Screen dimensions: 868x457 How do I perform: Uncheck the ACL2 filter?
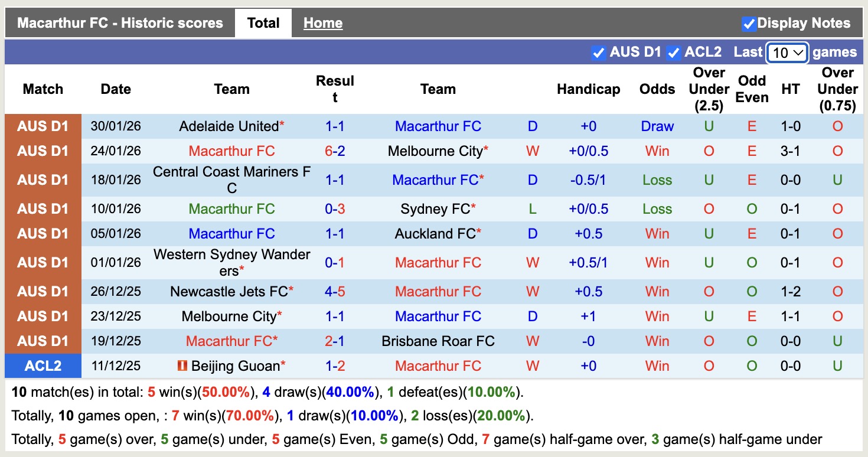673,52
